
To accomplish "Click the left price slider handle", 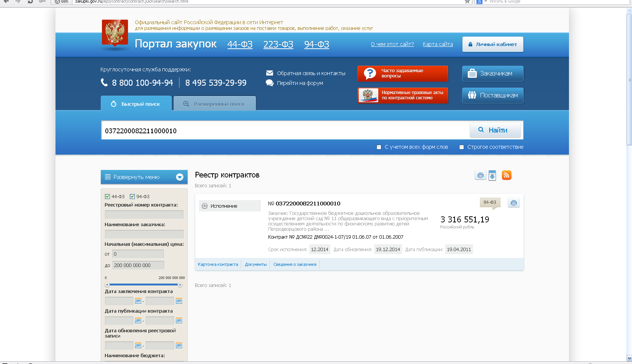I will 107,285.
